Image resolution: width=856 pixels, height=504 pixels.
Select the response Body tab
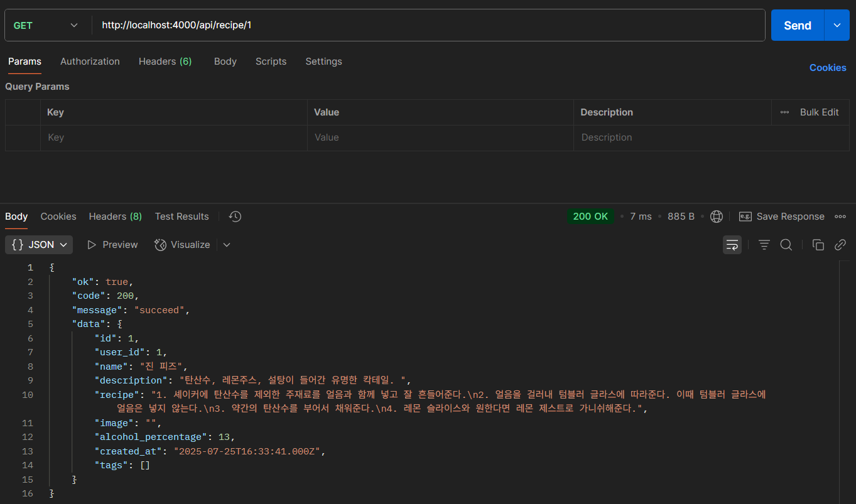click(x=16, y=217)
